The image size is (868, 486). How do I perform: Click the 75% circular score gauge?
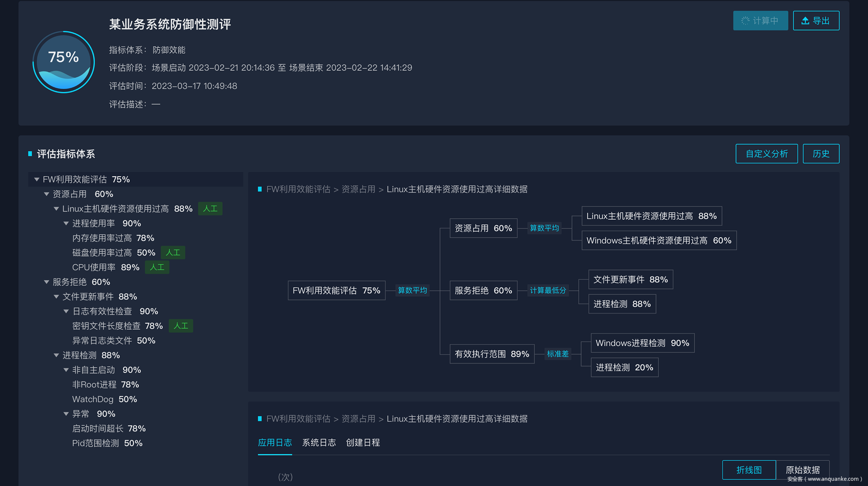click(x=64, y=62)
